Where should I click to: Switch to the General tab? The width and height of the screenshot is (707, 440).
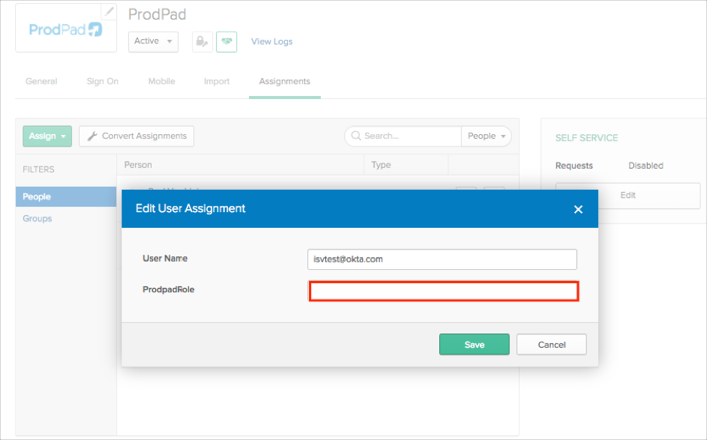click(x=41, y=81)
